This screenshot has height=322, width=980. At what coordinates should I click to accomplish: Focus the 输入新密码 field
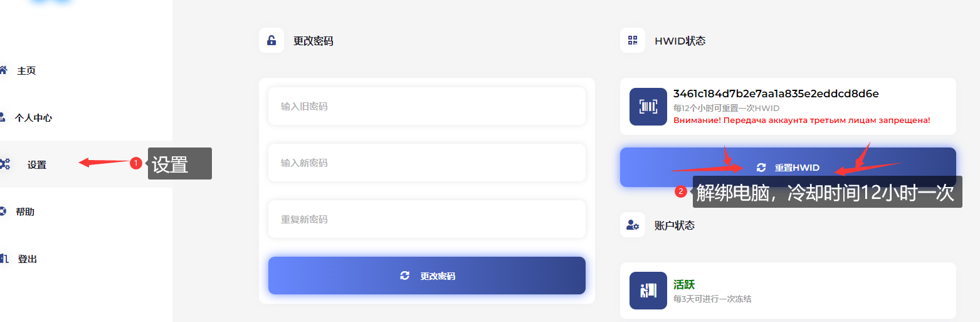[x=427, y=163]
